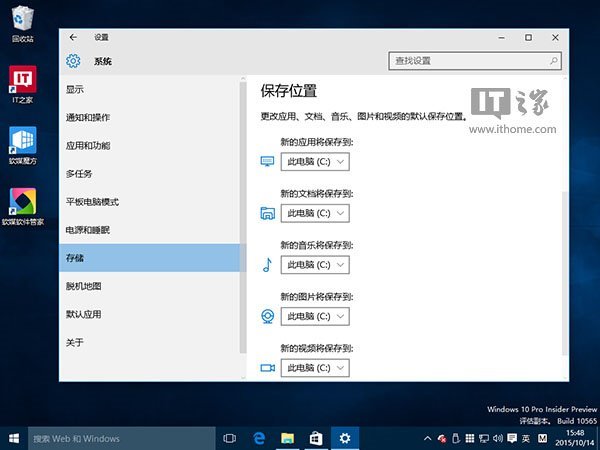The height and width of the screenshot is (450, 600).
Task: Launch Microsoft Edge from the taskbar
Action: (x=258, y=438)
